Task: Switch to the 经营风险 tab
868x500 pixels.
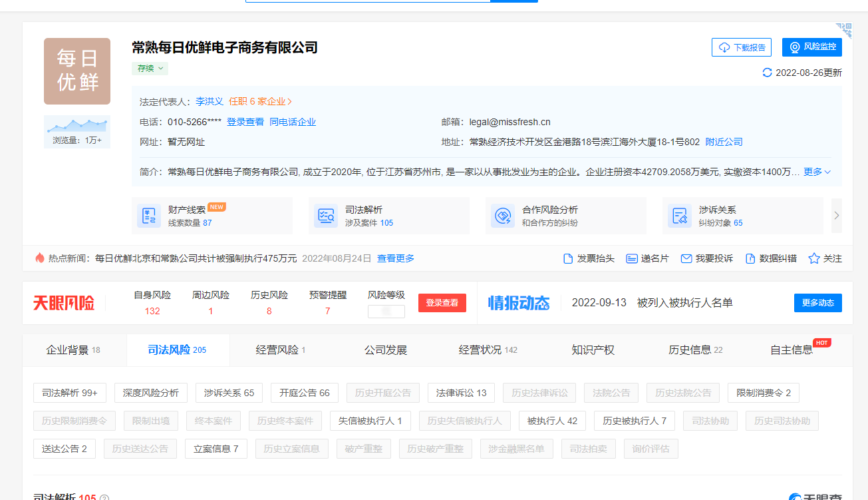Action: [281, 350]
